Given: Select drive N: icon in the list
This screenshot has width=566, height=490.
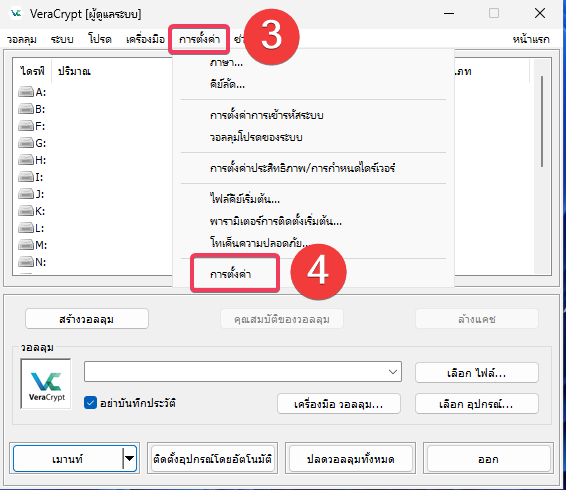Looking at the screenshot, I should coord(26,262).
